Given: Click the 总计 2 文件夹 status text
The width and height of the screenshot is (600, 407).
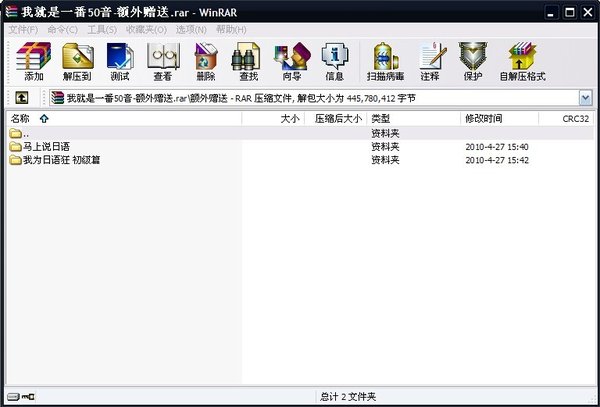Looking at the screenshot, I should click(x=348, y=397).
